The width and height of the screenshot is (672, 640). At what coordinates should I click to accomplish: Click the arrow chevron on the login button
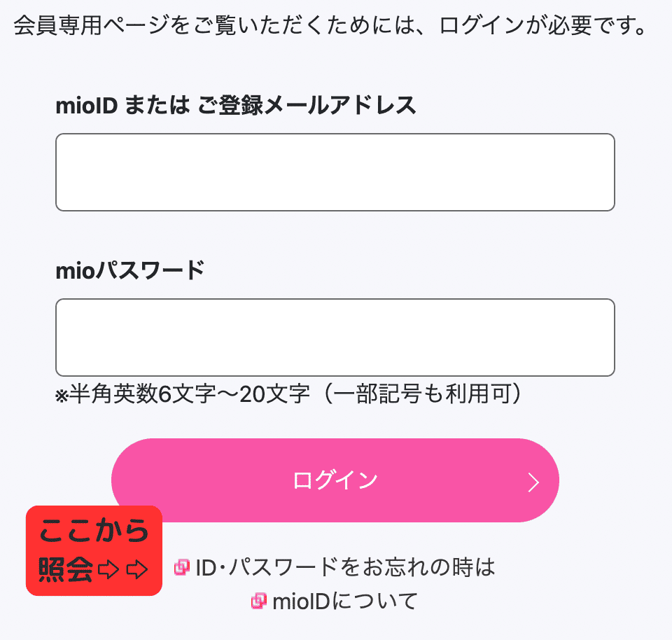533,482
